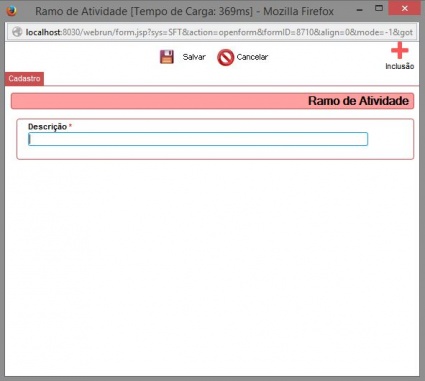This screenshot has height=381, width=425.
Task: Click the red prohibition Cancelar icon
Action: (x=226, y=57)
